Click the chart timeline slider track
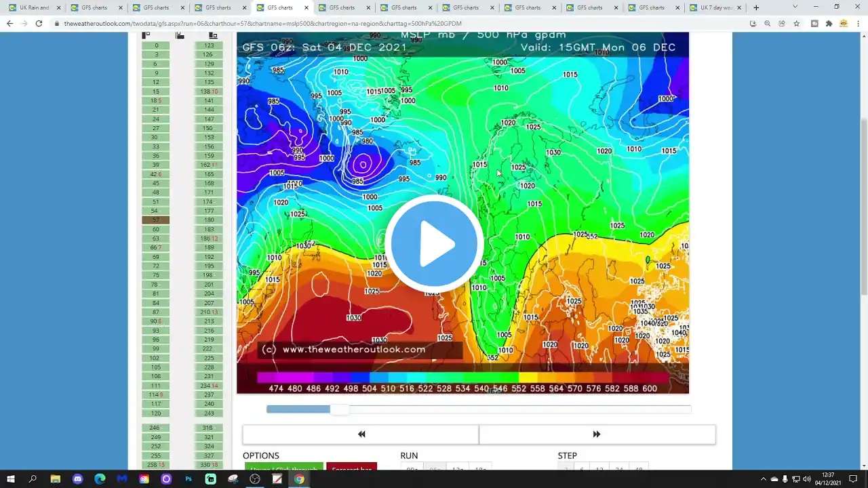This screenshot has width=868, height=488. [478, 409]
